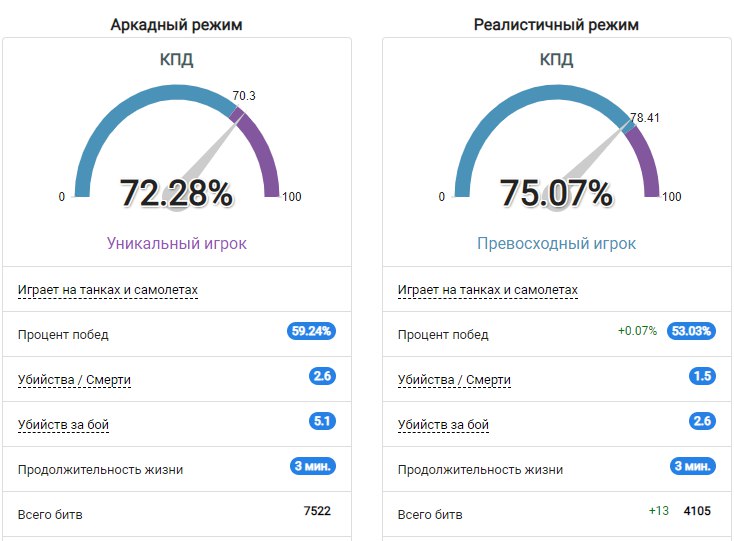Click 'Убийств за бой' in the arcade panel
Viewport: 734px width, 541px height.
(63, 425)
